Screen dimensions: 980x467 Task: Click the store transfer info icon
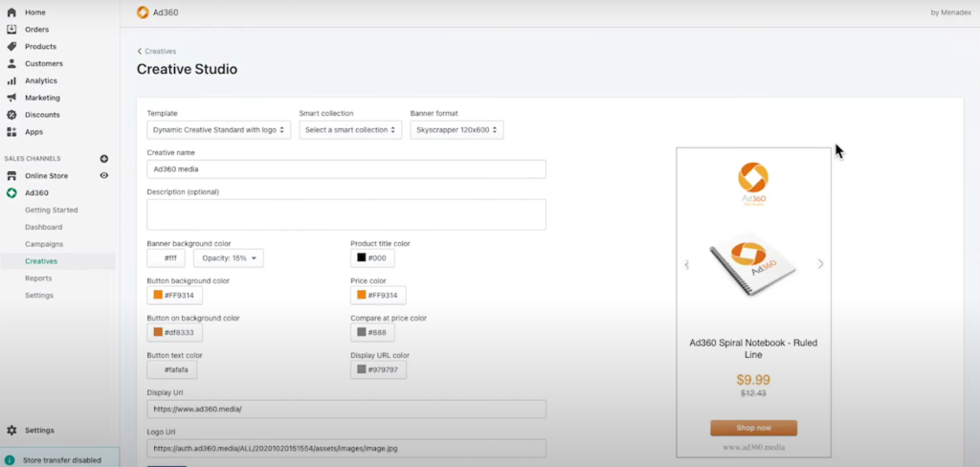[10, 460]
